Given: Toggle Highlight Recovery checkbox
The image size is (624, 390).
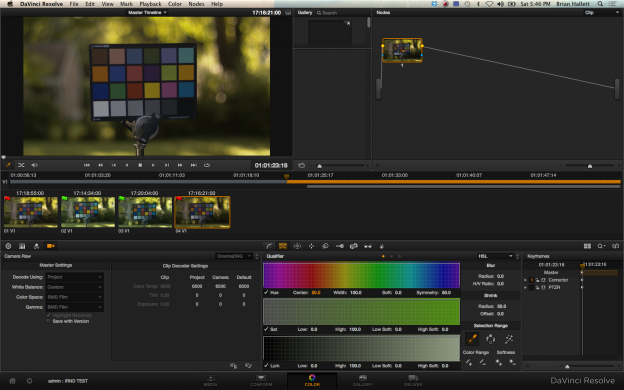Looking at the screenshot, I should click(x=49, y=315).
